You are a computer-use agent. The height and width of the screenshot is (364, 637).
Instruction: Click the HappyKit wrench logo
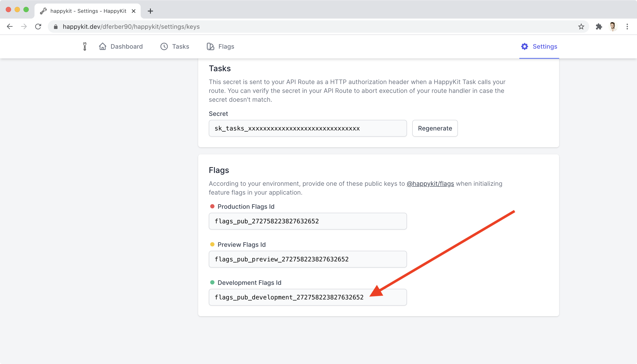tap(85, 46)
